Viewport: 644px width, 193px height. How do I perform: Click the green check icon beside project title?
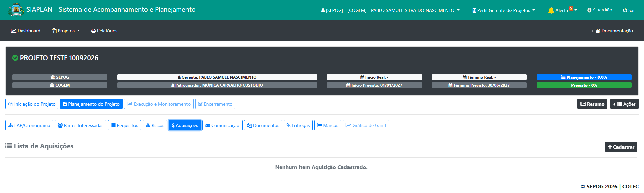(x=15, y=58)
